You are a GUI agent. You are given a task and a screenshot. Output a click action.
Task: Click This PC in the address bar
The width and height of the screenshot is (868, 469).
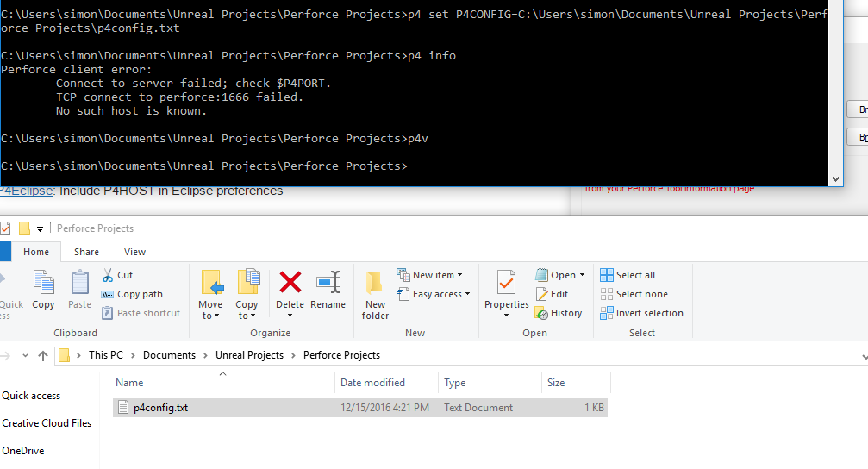pyautogui.click(x=106, y=355)
